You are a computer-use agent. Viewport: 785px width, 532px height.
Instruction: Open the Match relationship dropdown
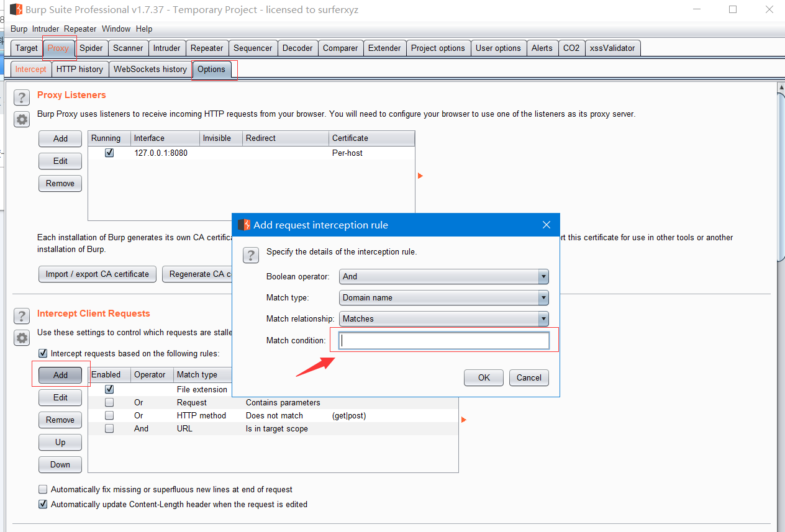coord(444,318)
